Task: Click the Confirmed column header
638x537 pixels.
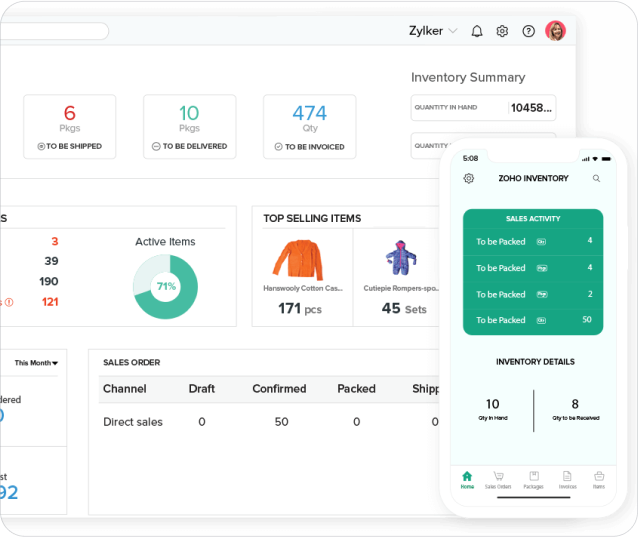Action: [x=280, y=389]
